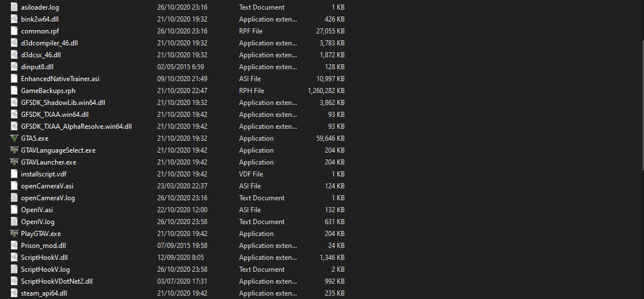644x299 pixels.
Task: Select the file name GTAVLauncher.exe
Action: click(48, 162)
